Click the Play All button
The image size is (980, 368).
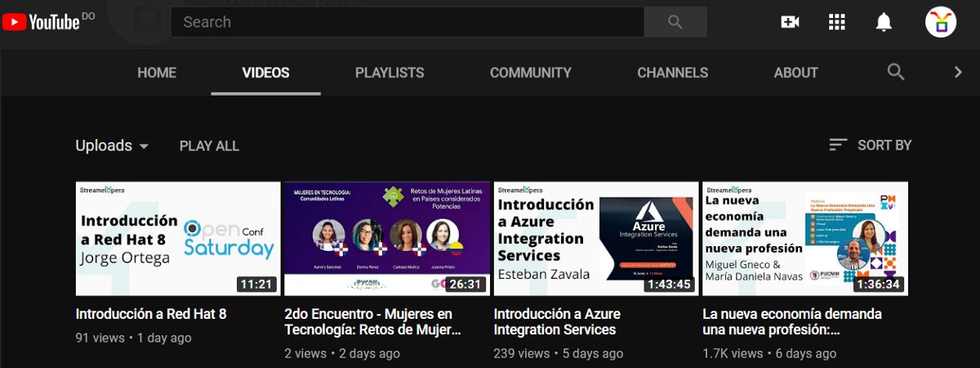(209, 146)
